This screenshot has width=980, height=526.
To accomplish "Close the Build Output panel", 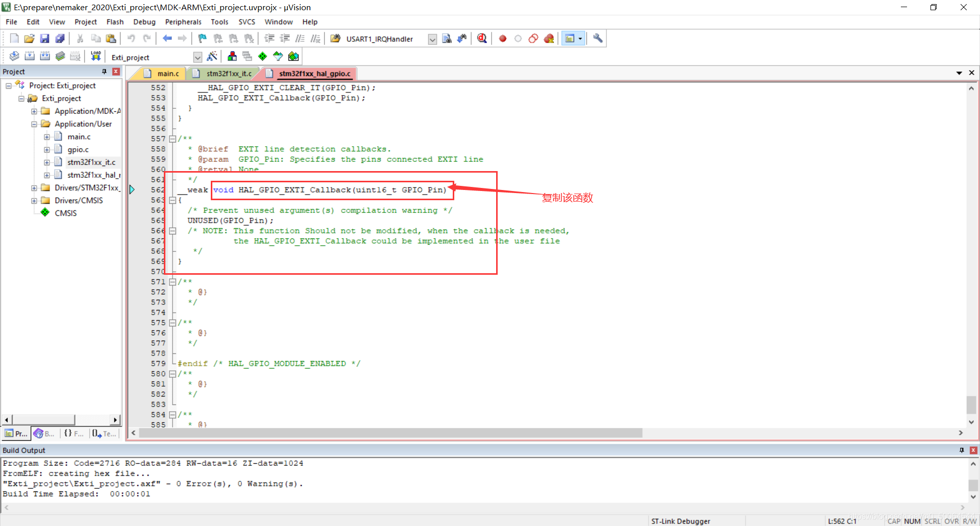I will (973, 450).
